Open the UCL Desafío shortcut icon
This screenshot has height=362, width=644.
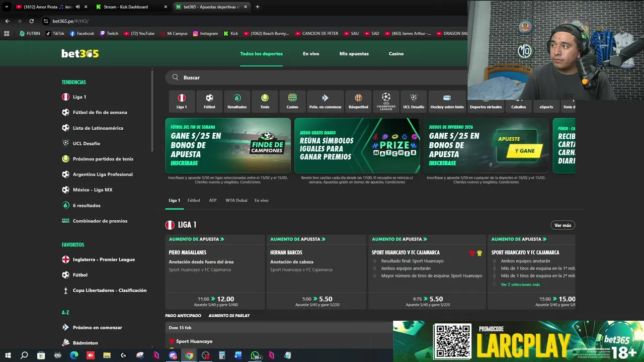414,101
